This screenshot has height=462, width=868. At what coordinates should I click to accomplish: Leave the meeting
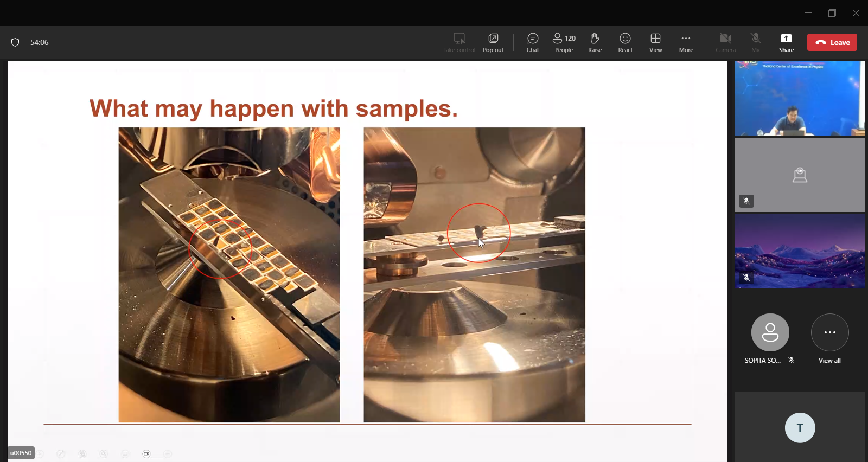pyautogui.click(x=832, y=42)
